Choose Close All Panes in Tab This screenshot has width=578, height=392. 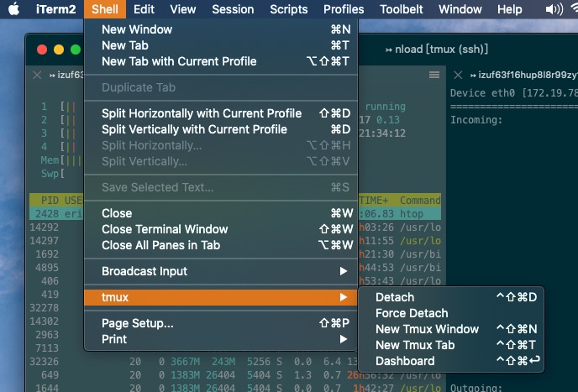point(221,245)
